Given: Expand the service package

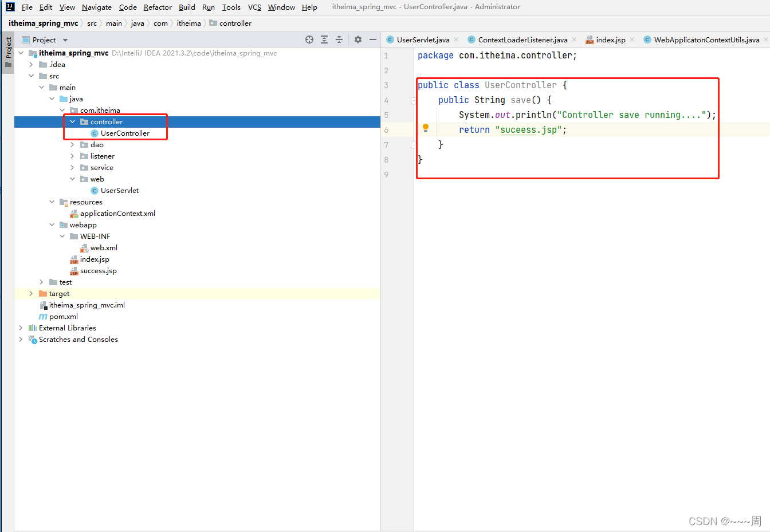Looking at the screenshot, I should [73, 168].
